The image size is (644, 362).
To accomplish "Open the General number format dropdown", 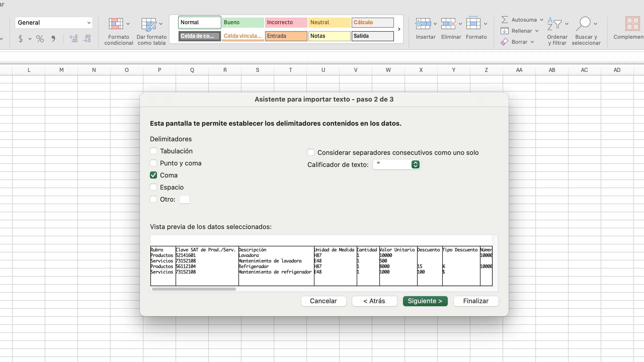I will (54, 23).
